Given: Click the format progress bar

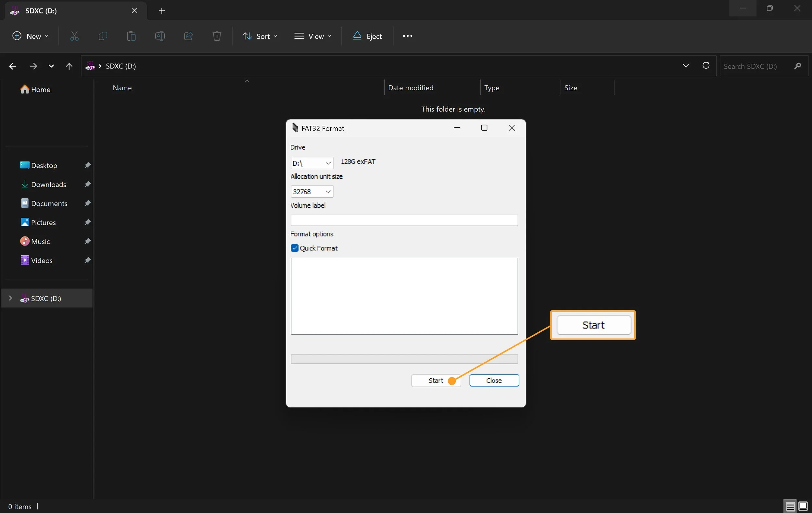Looking at the screenshot, I should 404,359.
